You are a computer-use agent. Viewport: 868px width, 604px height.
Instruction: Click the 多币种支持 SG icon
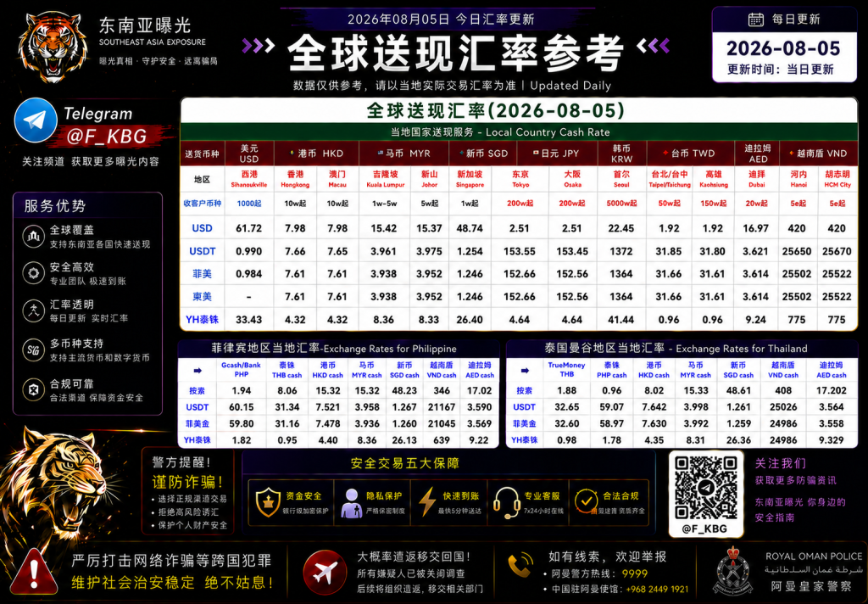coord(34,350)
